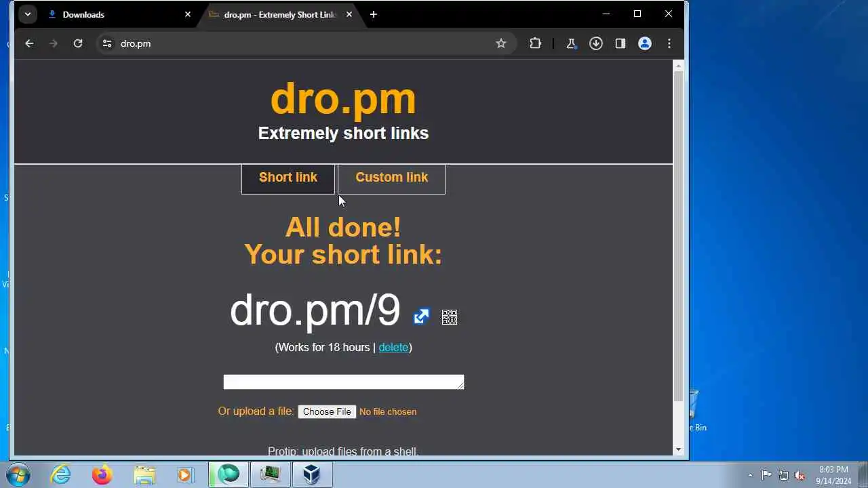868x488 pixels.
Task: Launch Firefox from taskbar
Action: (102, 474)
